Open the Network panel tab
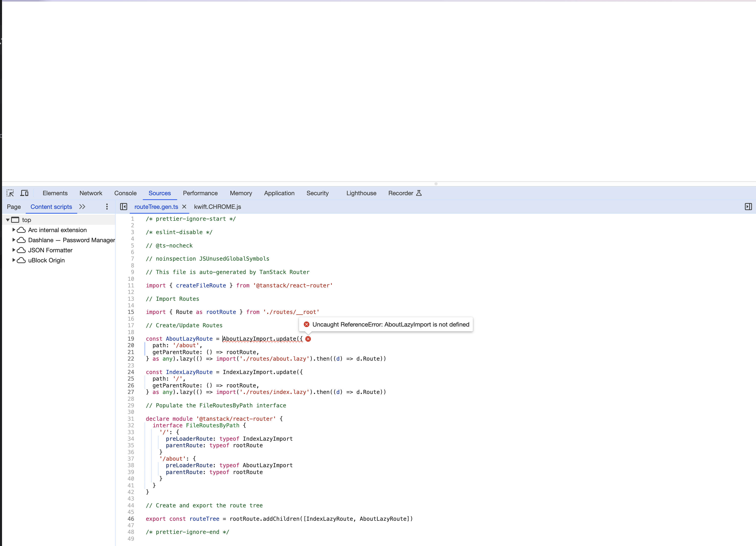 pyautogui.click(x=91, y=193)
